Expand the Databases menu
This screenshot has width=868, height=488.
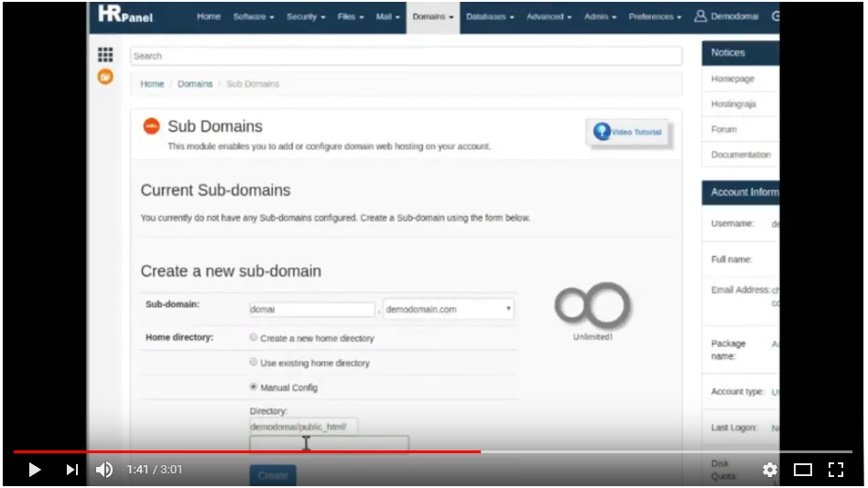[490, 16]
